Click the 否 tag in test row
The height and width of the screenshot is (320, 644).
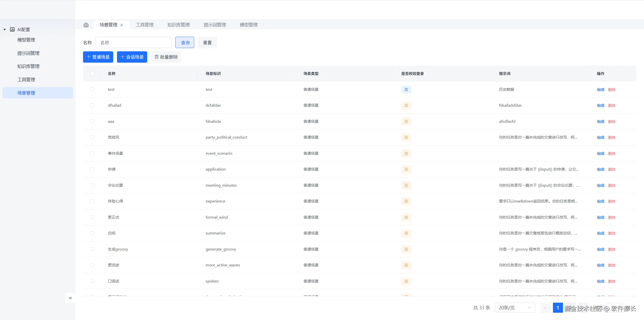click(x=406, y=90)
